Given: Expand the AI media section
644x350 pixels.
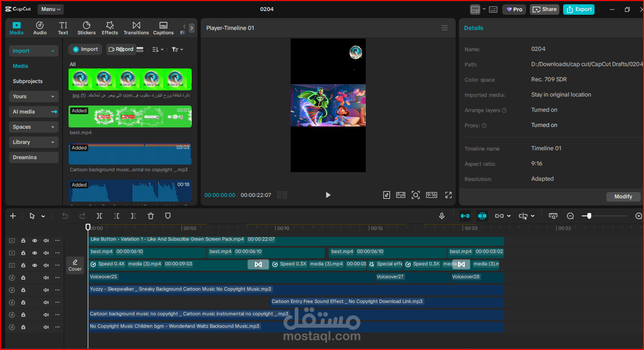Looking at the screenshot, I should (34, 112).
